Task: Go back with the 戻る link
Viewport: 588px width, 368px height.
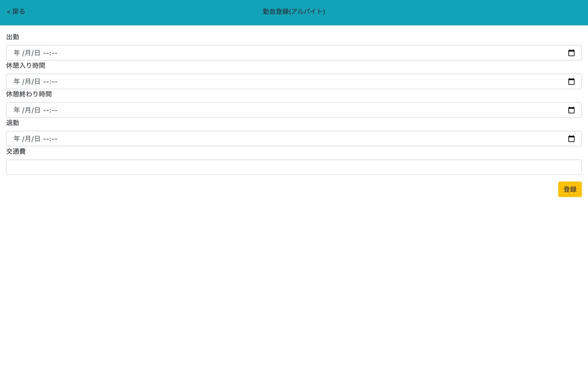Action: tap(16, 12)
